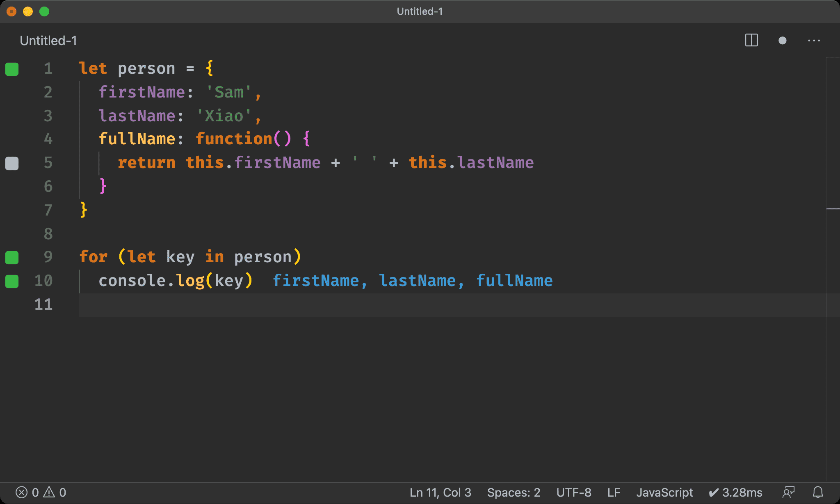This screenshot has height=504, width=840.
Task: Click line number 10 in the gutter
Action: (43, 281)
